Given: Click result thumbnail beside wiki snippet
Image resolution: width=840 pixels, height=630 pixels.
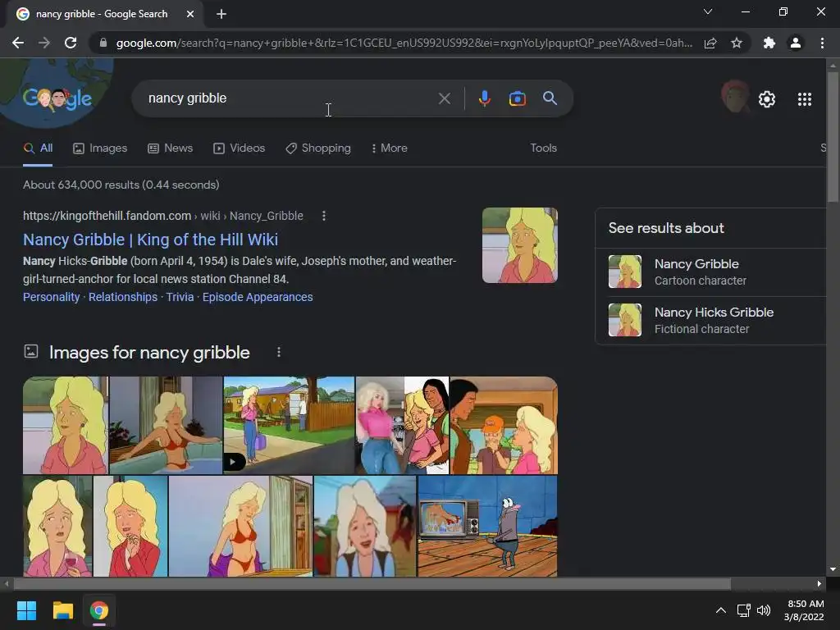Looking at the screenshot, I should pyautogui.click(x=519, y=245).
